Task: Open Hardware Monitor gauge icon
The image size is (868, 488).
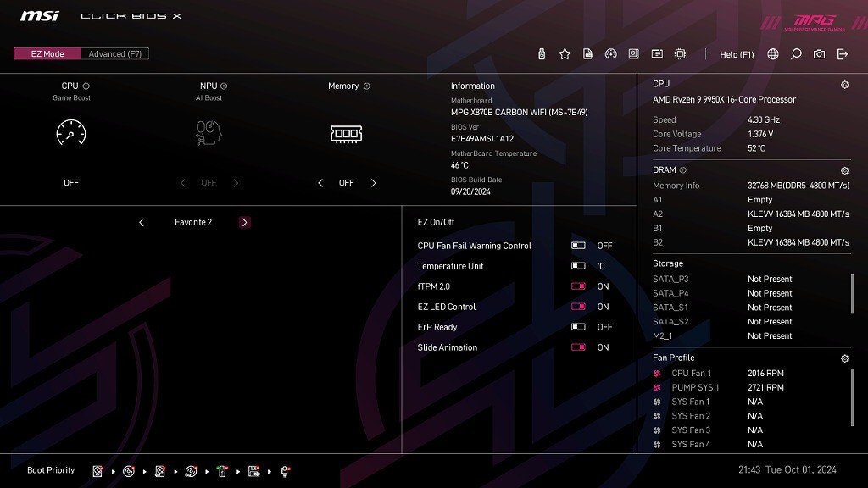Action: click(x=610, y=53)
